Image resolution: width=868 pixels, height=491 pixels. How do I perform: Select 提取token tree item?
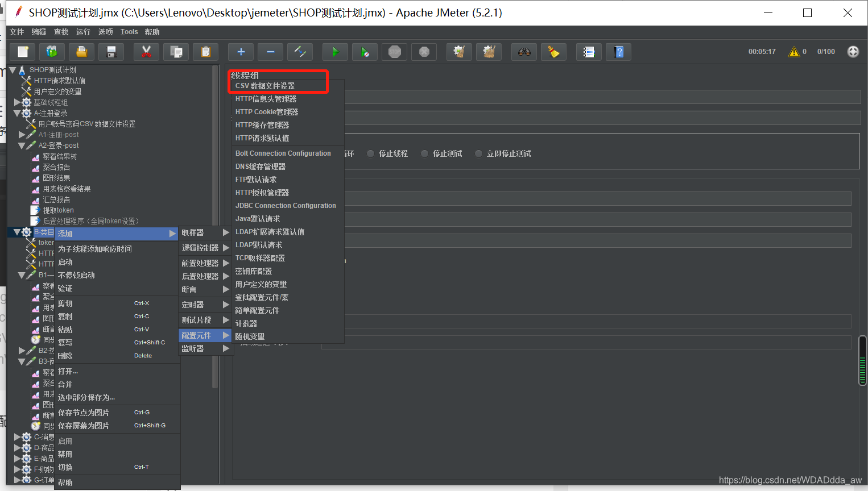58,210
